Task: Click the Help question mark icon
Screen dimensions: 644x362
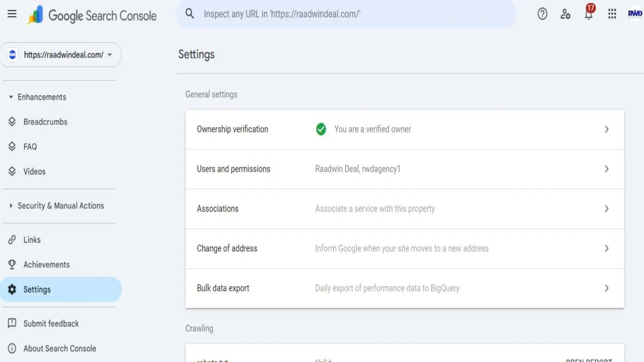Action: (542, 14)
